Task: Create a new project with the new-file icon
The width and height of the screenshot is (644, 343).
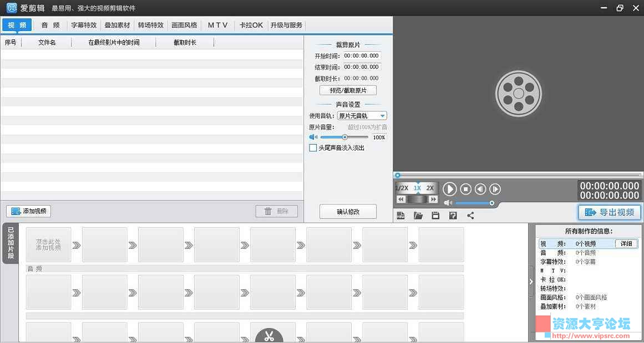Action: click(x=401, y=216)
